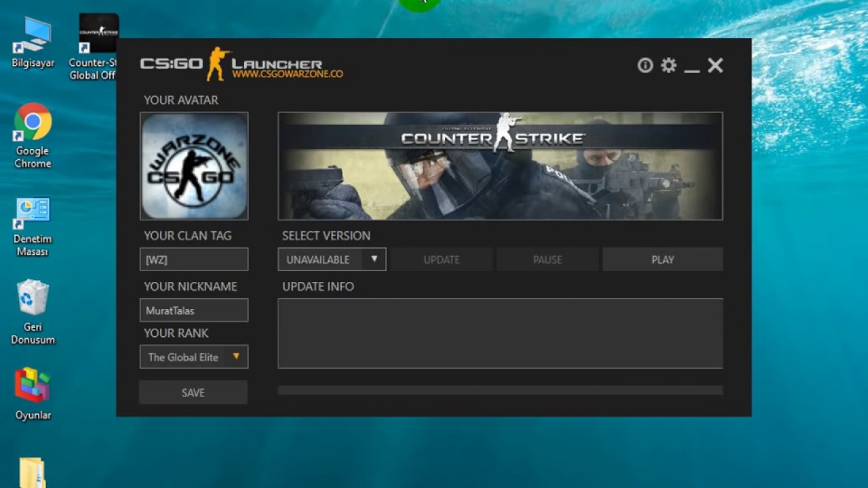Select the folder icon below Oyunlar

[x=32, y=472]
